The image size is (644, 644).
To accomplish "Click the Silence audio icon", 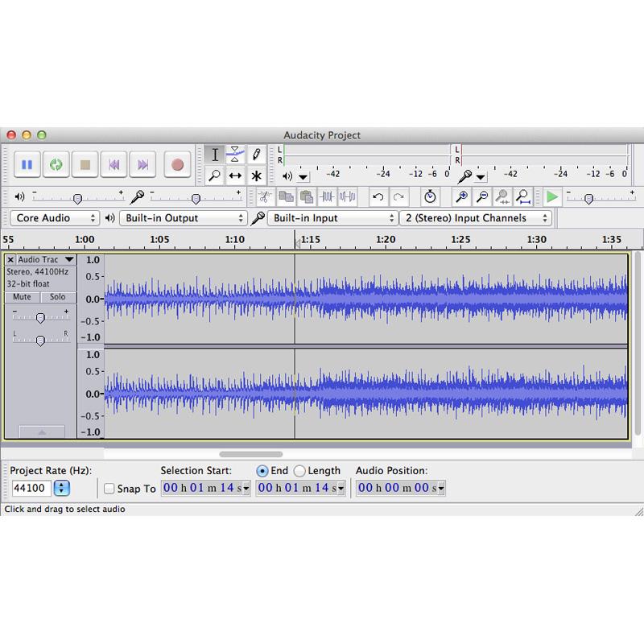I will coord(348,197).
